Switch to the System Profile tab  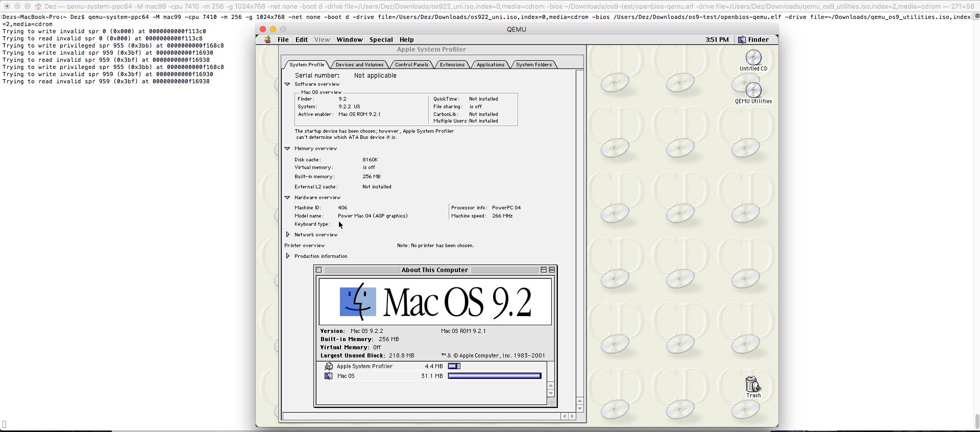[307, 65]
